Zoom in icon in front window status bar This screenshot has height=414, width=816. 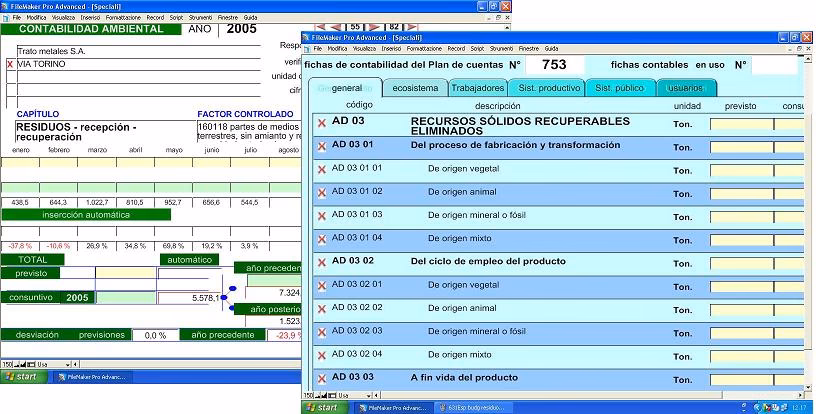click(x=325, y=395)
